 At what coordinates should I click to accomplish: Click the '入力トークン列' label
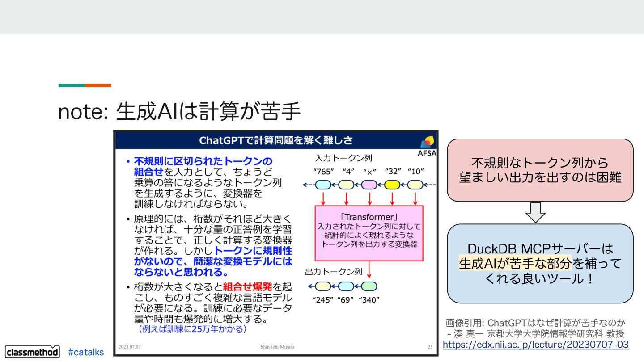coord(343,158)
